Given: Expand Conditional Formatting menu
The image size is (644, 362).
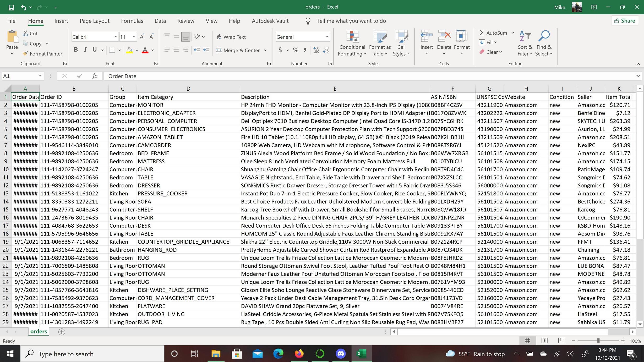Looking at the screenshot, I should pos(352,43).
